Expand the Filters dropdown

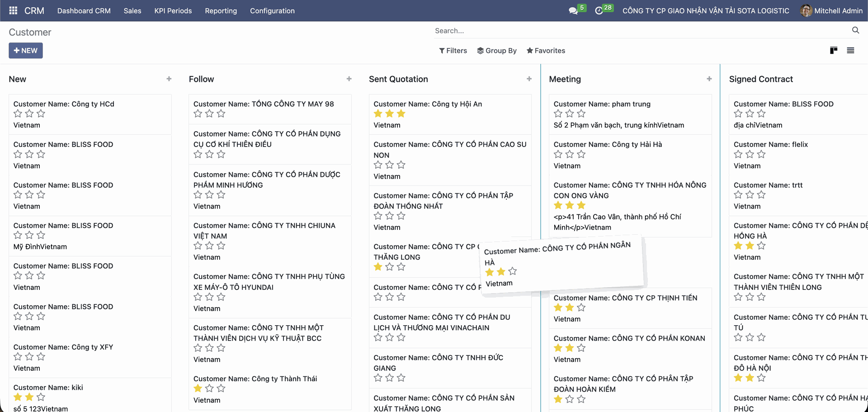click(453, 51)
